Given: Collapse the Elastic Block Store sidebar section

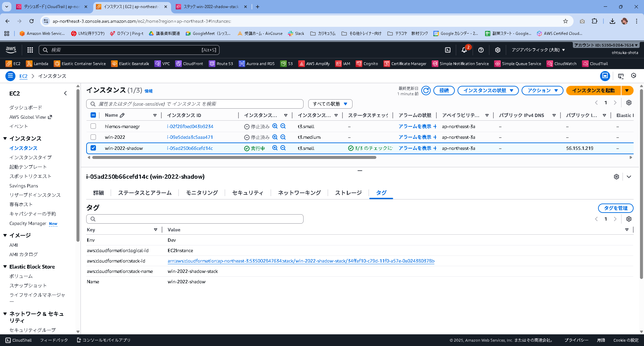Looking at the screenshot, I should point(5,267).
